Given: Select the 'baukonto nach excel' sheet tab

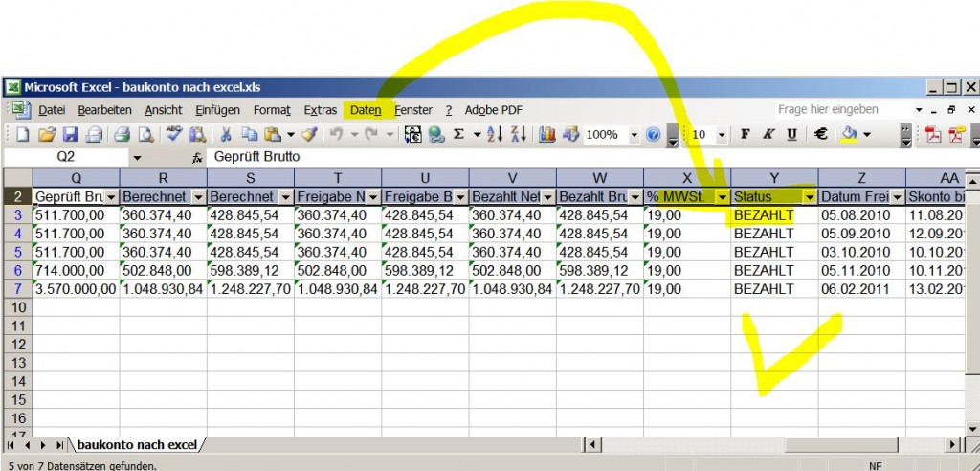Looking at the screenshot, I should (137, 444).
